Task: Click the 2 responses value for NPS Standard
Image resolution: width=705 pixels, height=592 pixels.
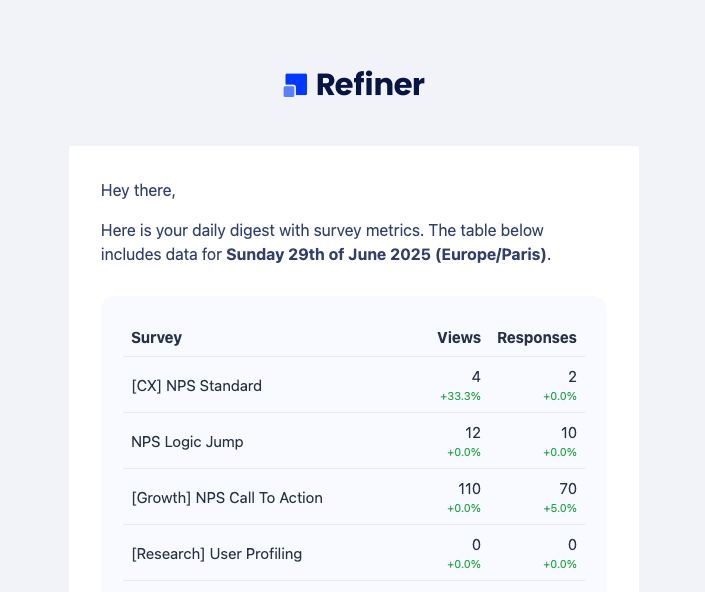Action: tap(572, 377)
